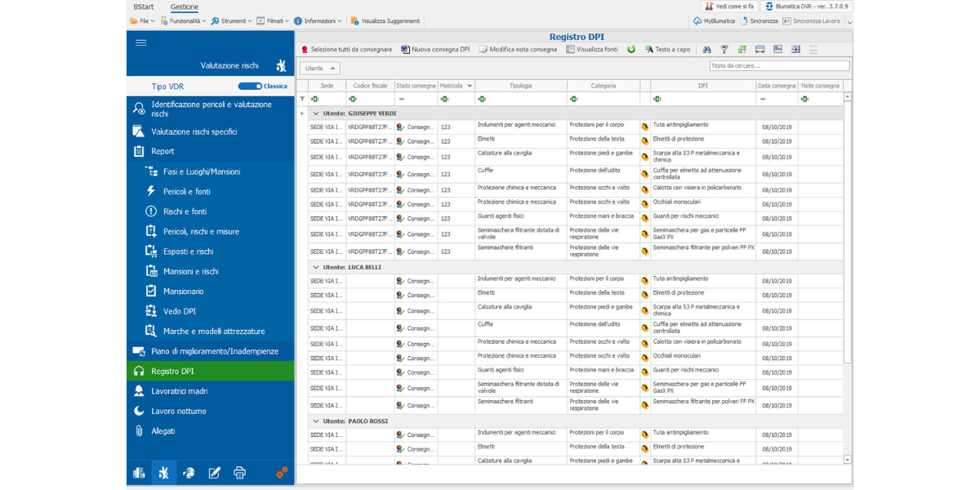
Task: Click the cloud person icon in bottom bar
Action: click(189, 472)
